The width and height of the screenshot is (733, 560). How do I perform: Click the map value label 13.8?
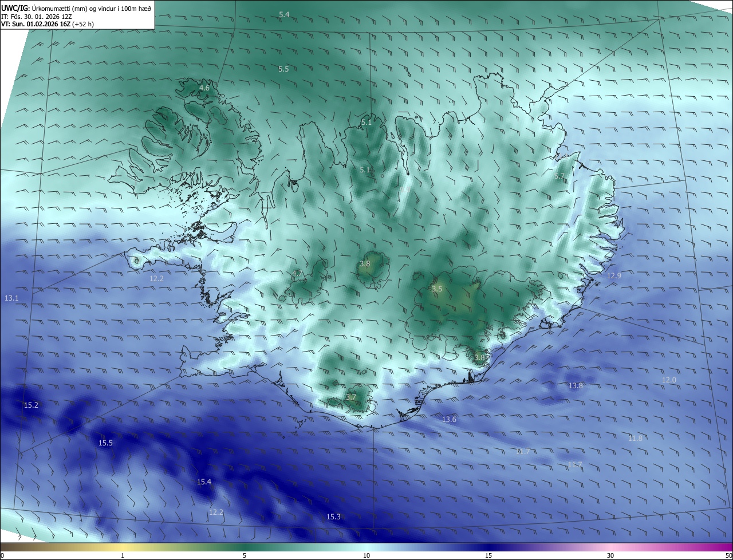(576, 386)
